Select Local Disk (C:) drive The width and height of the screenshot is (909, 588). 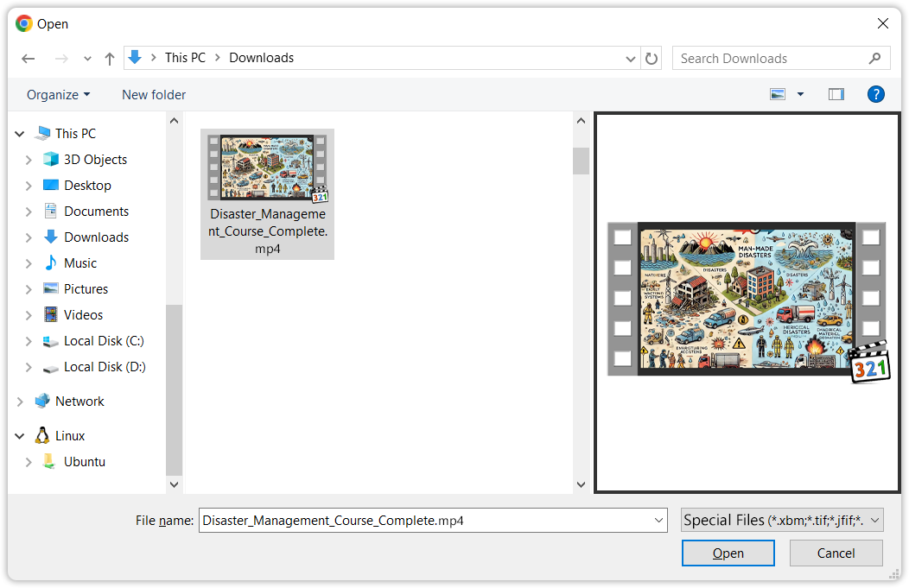click(x=104, y=341)
